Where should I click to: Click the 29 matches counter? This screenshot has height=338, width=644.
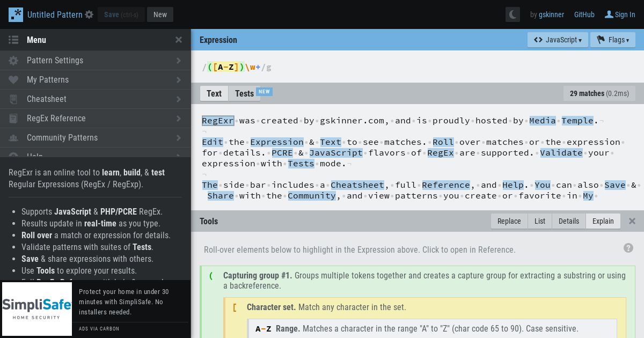(599, 93)
